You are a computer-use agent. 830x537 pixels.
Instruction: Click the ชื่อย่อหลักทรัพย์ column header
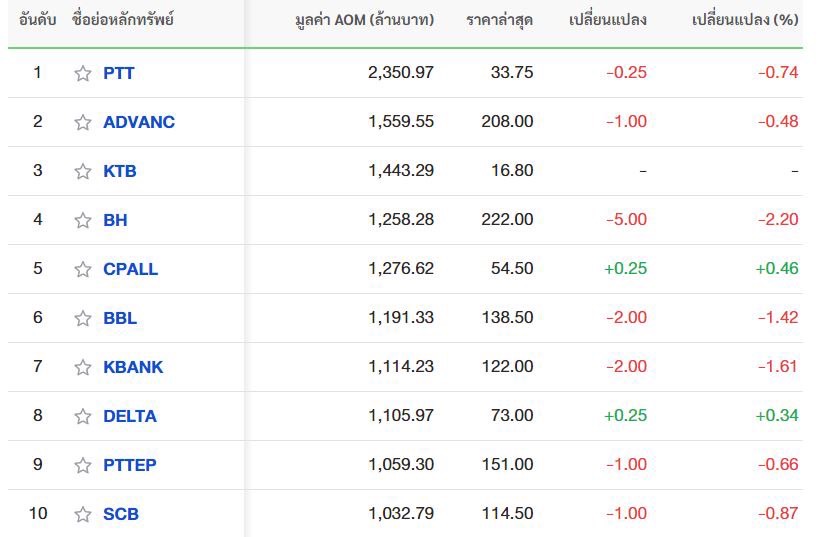[123, 20]
